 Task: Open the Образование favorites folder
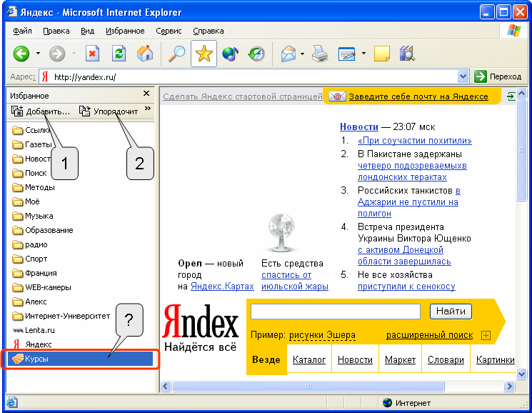[x=43, y=230]
